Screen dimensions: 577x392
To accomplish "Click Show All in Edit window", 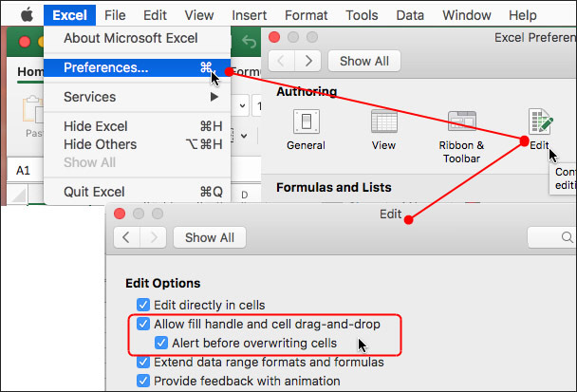I will (x=210, y=238).
